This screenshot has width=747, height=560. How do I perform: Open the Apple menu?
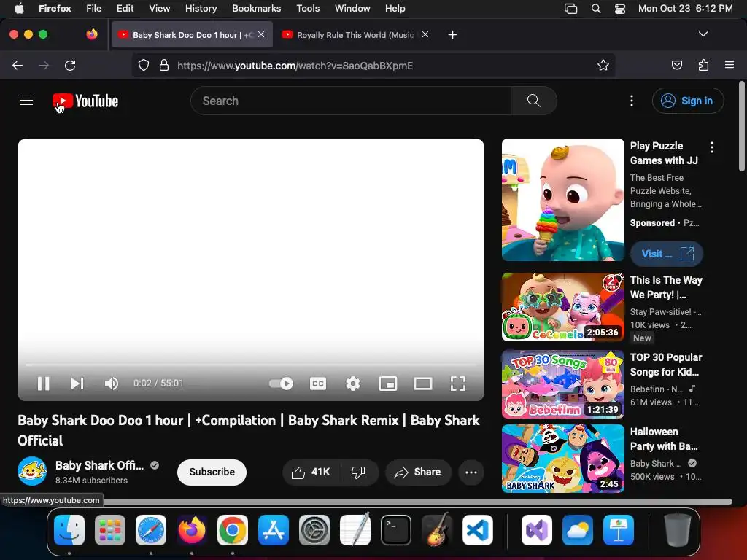[x=19, y=8]
